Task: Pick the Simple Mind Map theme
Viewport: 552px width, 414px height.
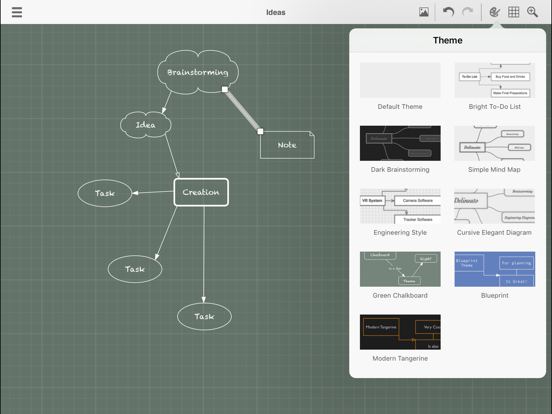Action: 495,143
